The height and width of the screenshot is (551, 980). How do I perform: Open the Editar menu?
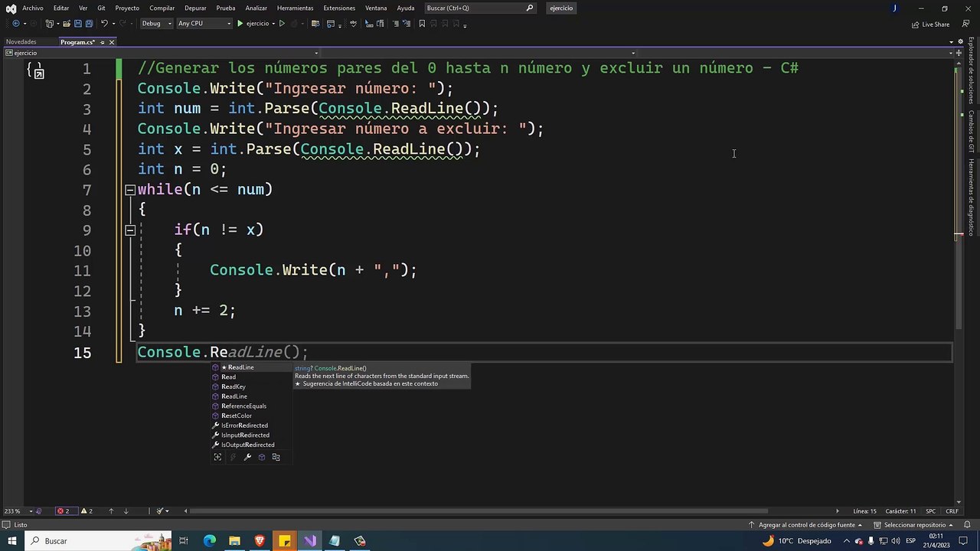61,8
